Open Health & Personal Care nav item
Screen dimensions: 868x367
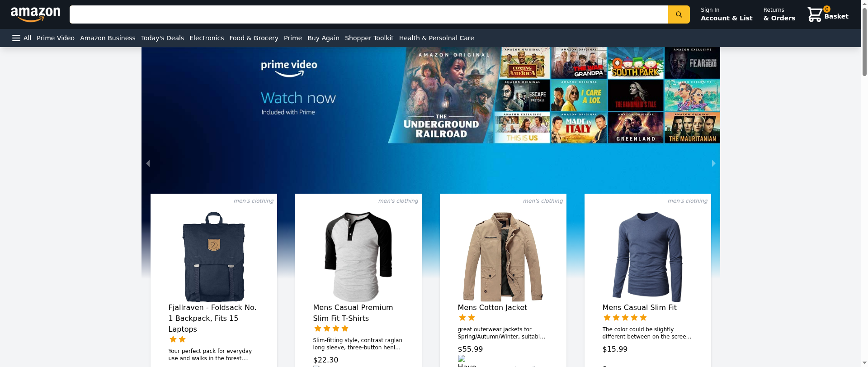[436, 38]
